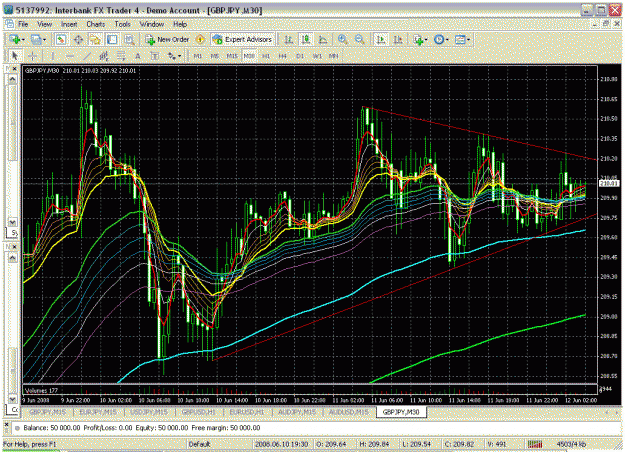Select the Text 'A' tool
The height and width of the screenshot is (452, 625).
coord(138,56)
